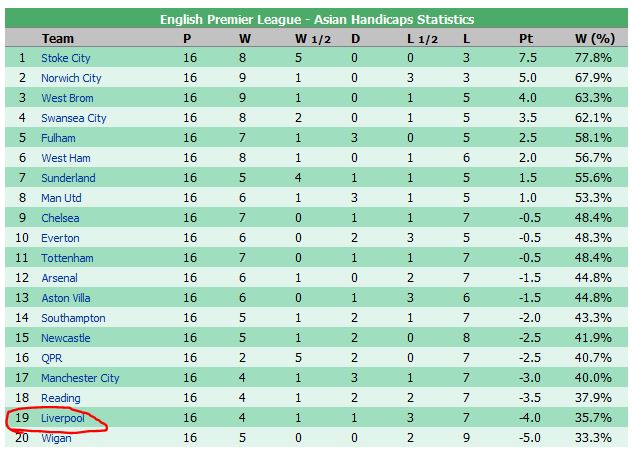The height and width of the screenshot is (454, 634).
Task: Select the Fulham team link
Action: pyautogui.click(x=58, y=138)
